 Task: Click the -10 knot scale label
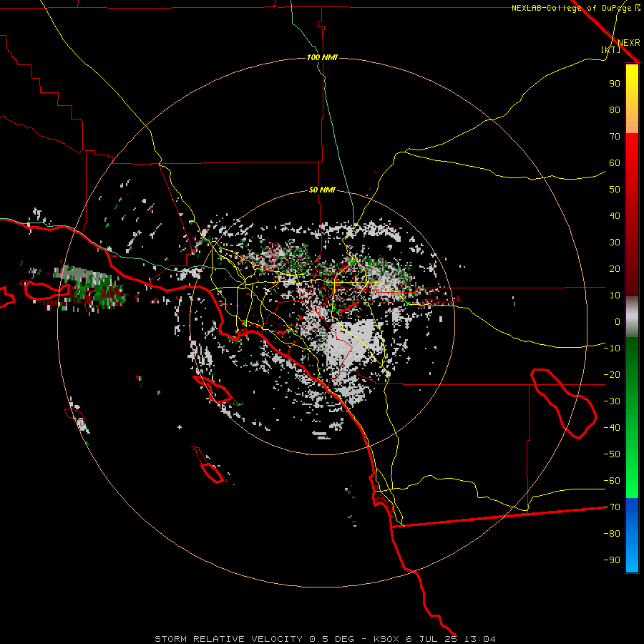(612, 348)
